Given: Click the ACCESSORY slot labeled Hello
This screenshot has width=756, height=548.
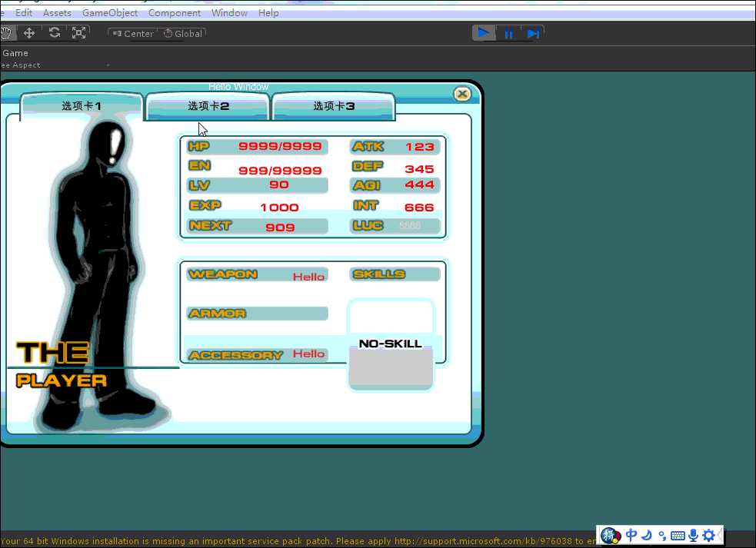Looking at the screenshot, I should [258, 354].
